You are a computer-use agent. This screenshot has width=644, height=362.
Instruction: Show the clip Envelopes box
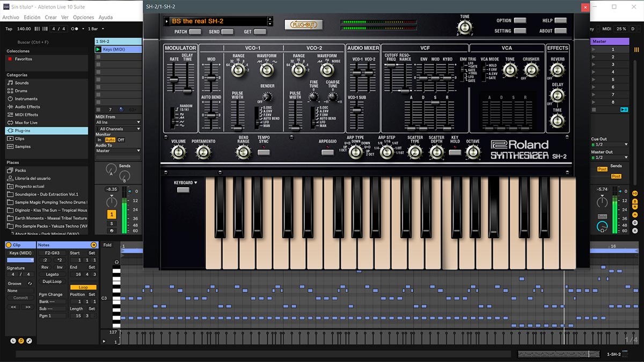[29, 341]
